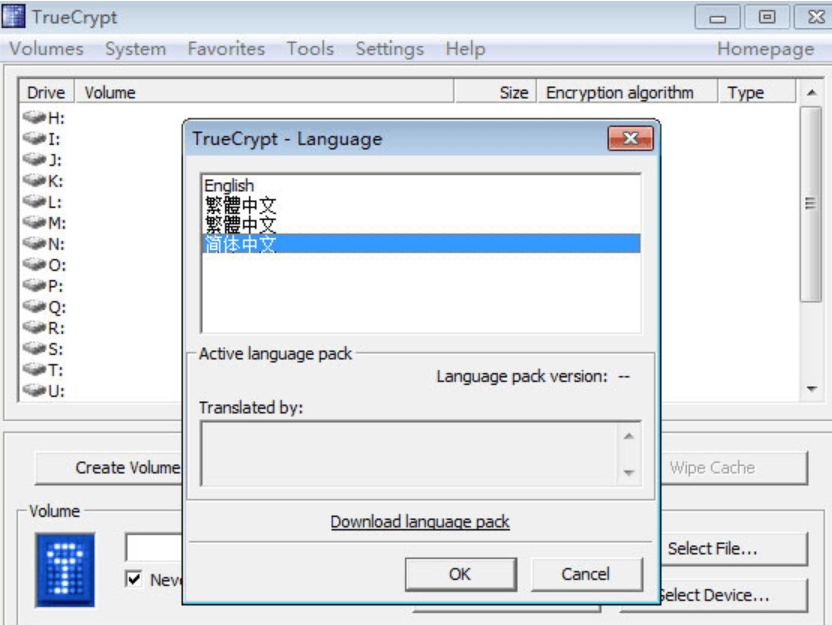This screenshot has width=832, height=625.
Task: Select the drive I: icon
Action: point(34,138)
